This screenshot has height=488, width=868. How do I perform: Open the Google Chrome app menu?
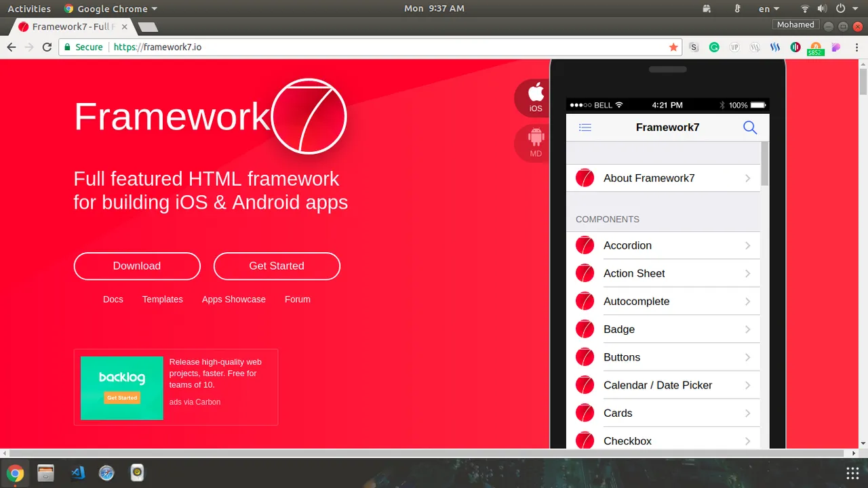(x=111, y=9)
